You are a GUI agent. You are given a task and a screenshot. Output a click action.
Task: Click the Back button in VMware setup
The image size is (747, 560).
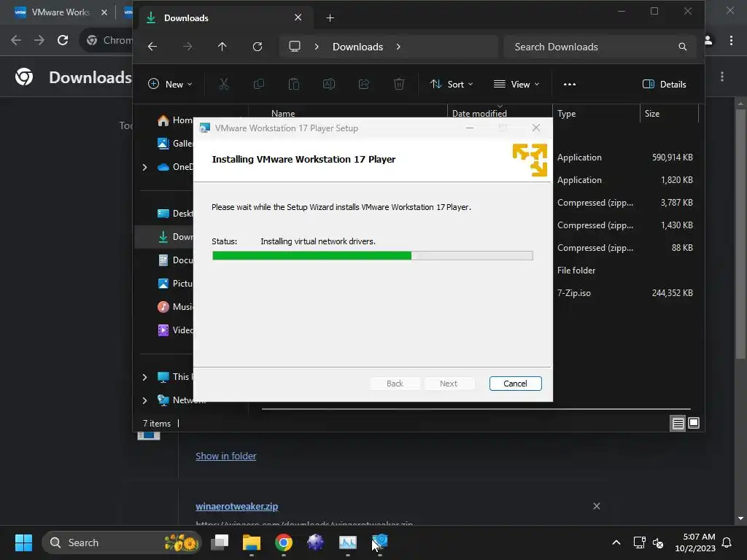pos(395,384)
